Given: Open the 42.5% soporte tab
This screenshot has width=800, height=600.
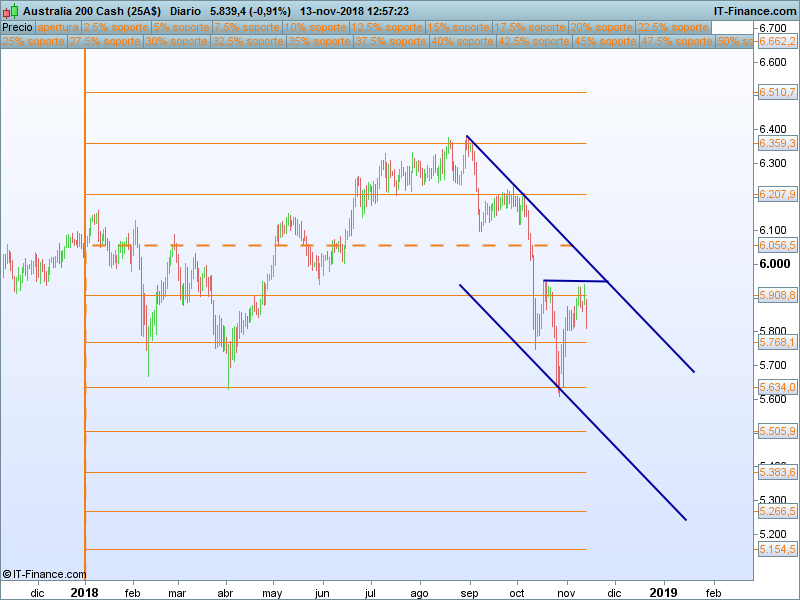Looking at the screenshot, I should pyautogui.click(x=534, y=41).
